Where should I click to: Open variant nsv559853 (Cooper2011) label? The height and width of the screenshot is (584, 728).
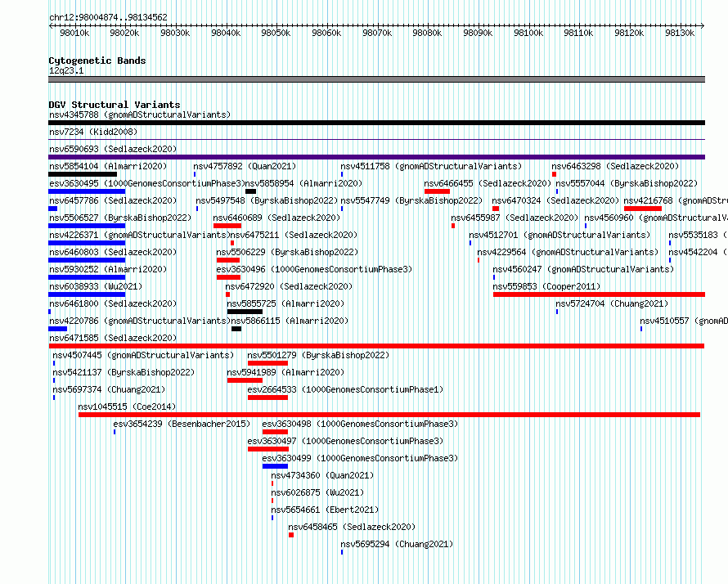546,286
